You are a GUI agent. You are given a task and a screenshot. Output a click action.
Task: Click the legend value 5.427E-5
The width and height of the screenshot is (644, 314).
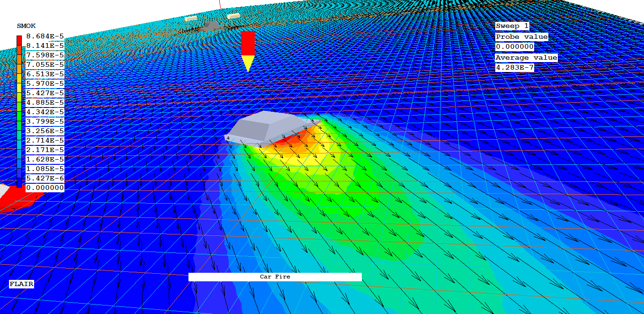coord(45,93)
